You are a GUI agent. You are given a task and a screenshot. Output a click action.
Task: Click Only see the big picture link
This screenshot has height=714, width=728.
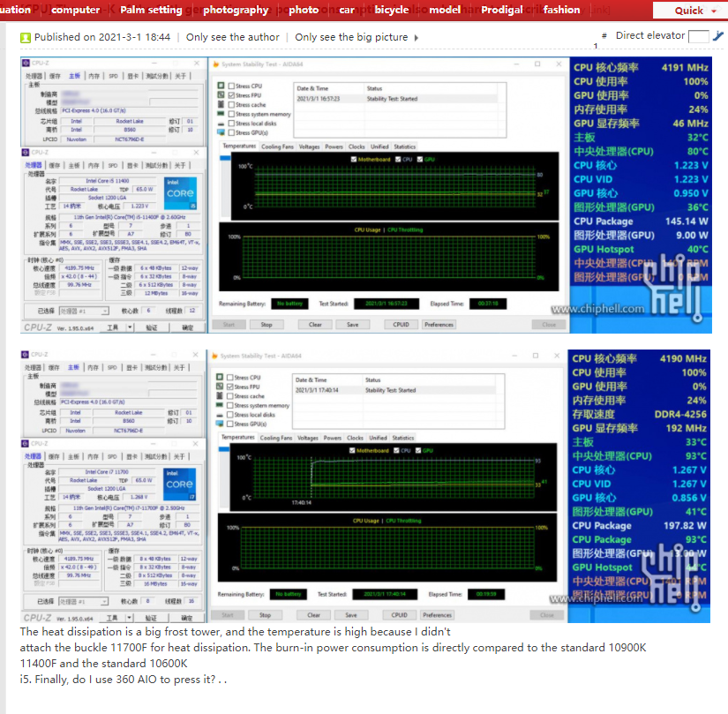coord(351,37)
